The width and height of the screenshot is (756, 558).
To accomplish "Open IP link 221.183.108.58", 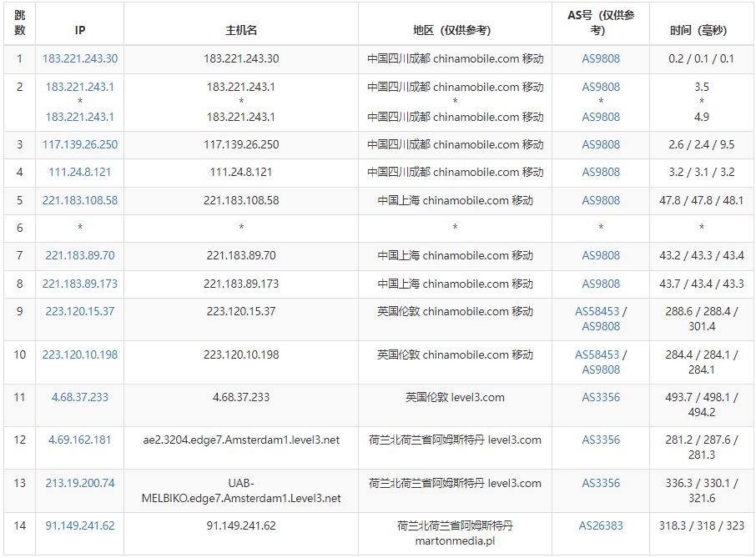I will tap(79, 200).
